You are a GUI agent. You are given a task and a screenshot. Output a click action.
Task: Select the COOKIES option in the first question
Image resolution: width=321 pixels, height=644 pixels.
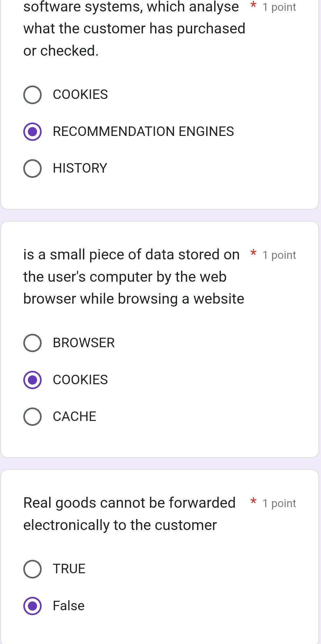point(32,95)
